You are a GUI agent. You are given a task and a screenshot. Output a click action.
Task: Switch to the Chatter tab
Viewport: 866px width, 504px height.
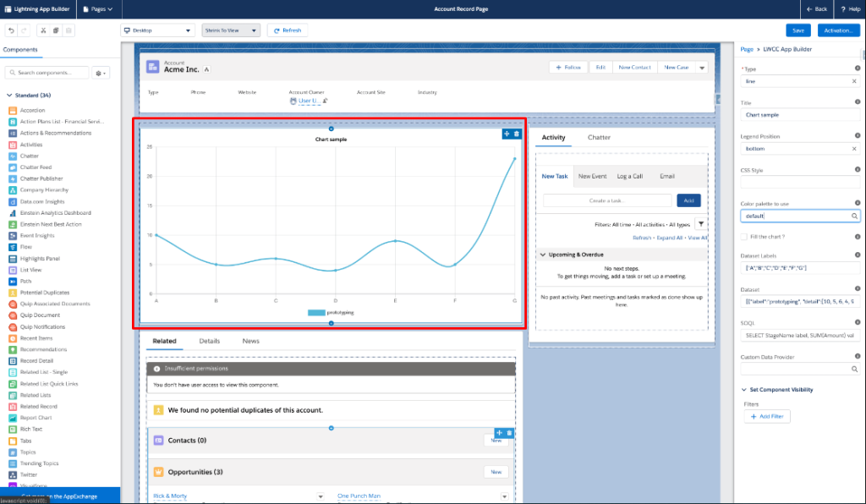point(599,137)
